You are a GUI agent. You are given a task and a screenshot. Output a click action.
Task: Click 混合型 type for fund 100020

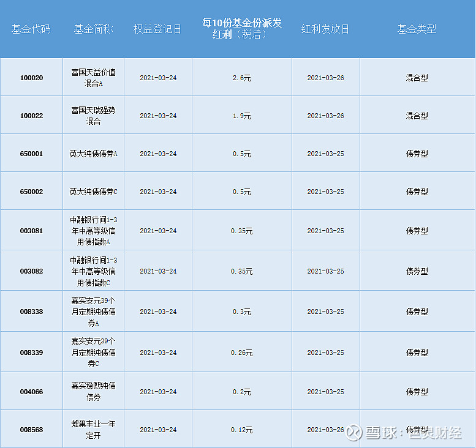[x=417, y=78]
